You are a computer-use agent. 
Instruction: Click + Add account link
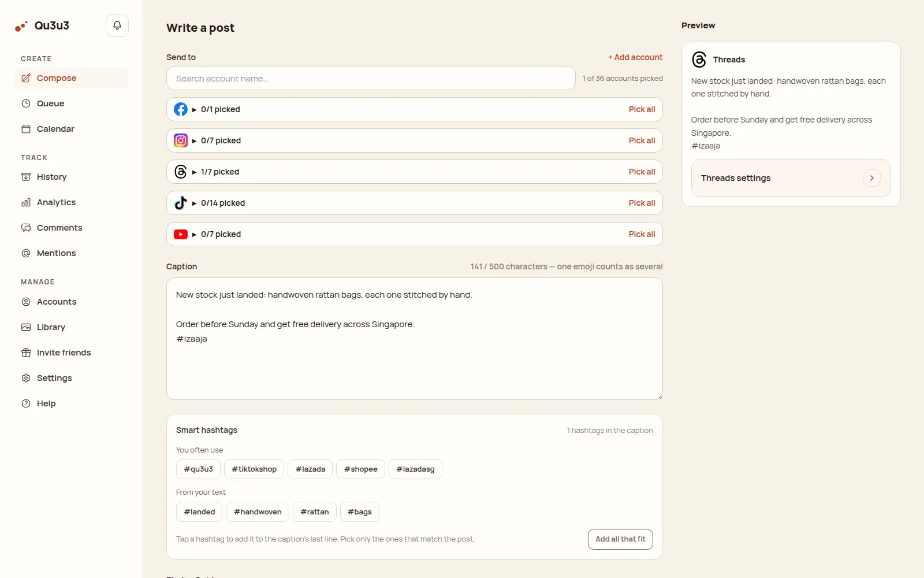[x=635, y=57]
